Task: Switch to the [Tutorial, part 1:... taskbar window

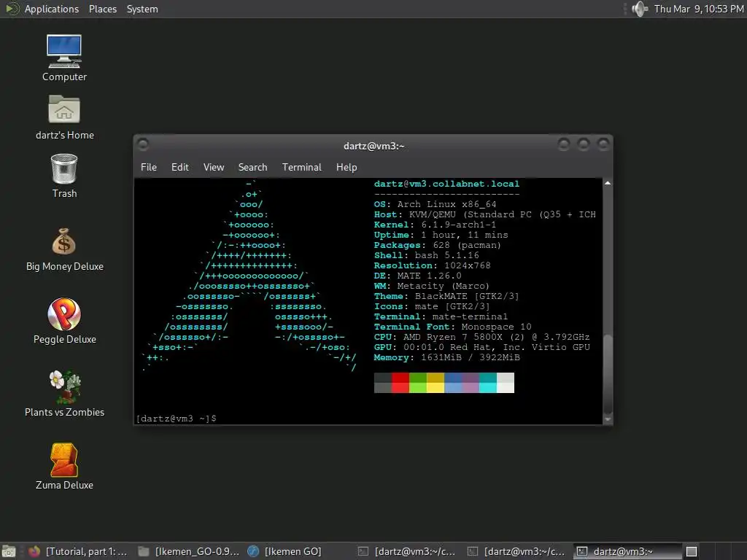Action: tap(77, 551)
